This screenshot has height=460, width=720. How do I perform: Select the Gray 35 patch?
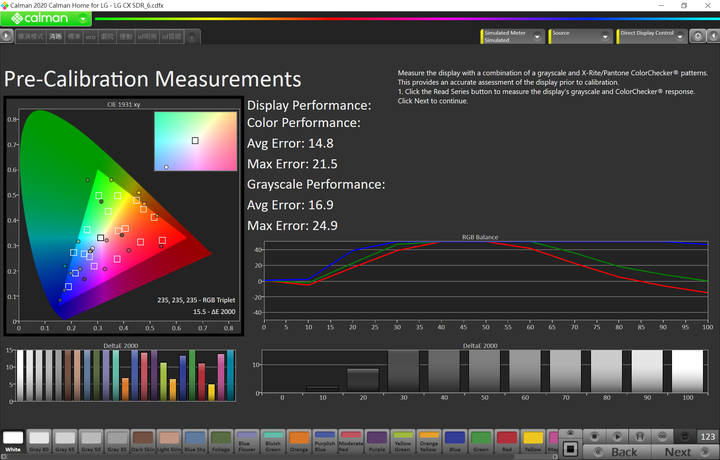pos(117,441)
